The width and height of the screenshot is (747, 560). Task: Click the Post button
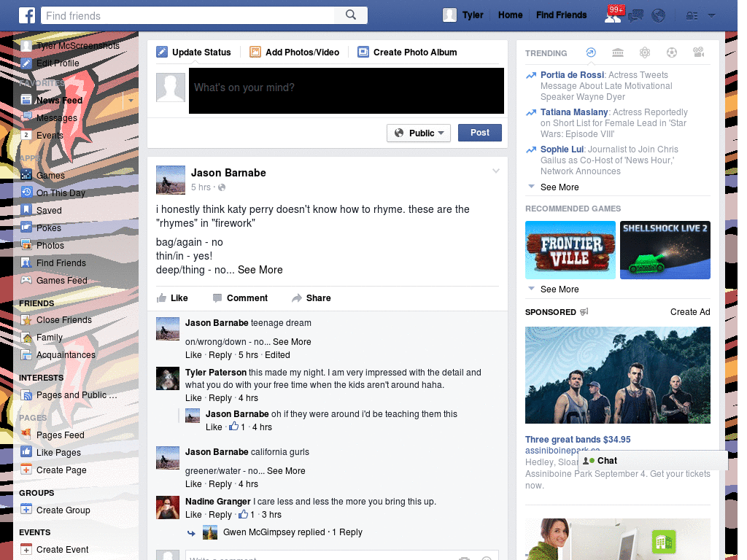click(x=480, y=133)
